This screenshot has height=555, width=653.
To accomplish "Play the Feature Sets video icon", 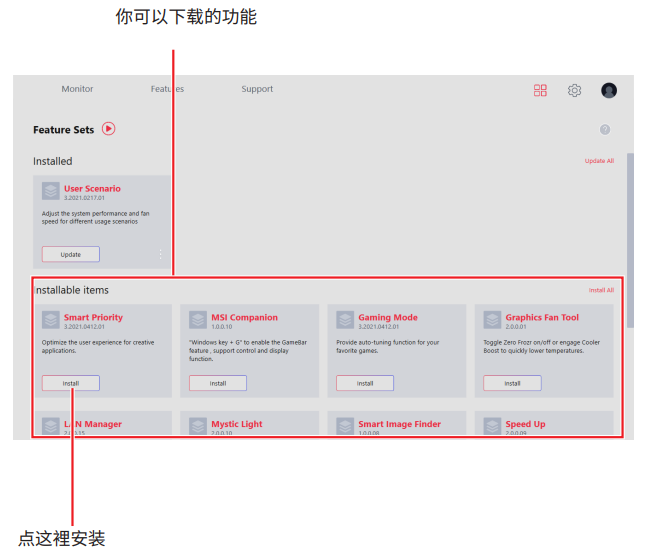I will [x=109, y=129].
